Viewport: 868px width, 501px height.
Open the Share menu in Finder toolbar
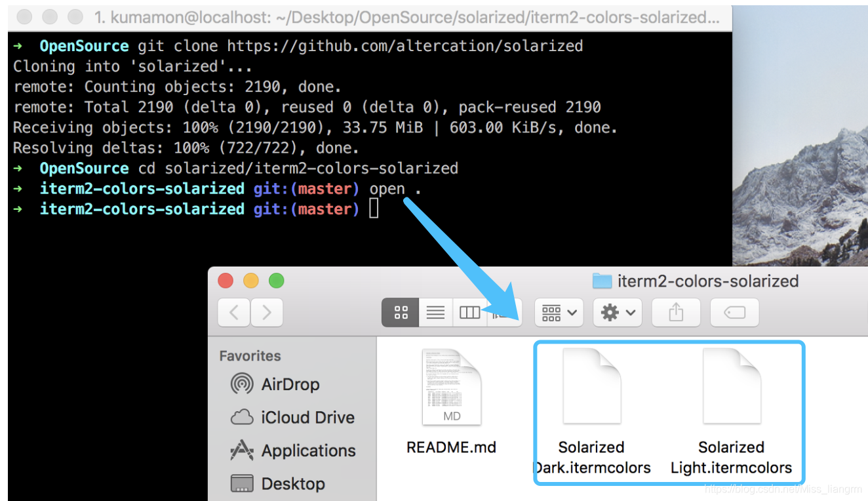coord(675,312)
